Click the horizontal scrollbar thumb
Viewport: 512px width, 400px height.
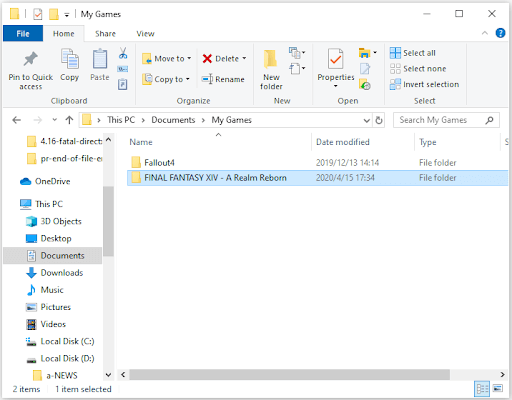289,374
